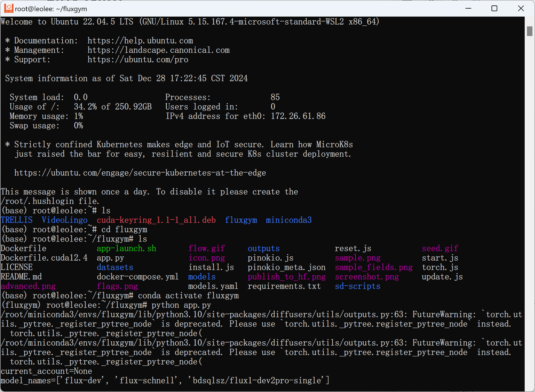This screenshot has width=535, height=392.
Task: Click the models.yaml file name
Action: tap(213, 286)
